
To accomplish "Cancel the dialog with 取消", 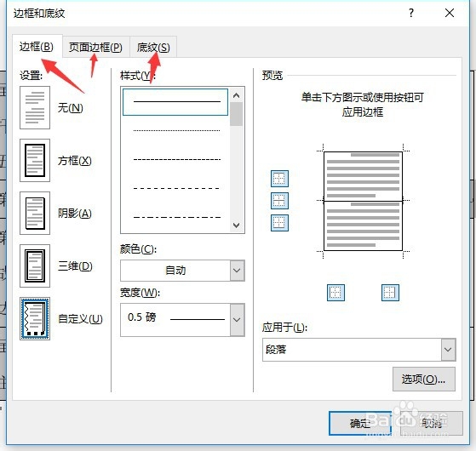I will click(432, 424).
